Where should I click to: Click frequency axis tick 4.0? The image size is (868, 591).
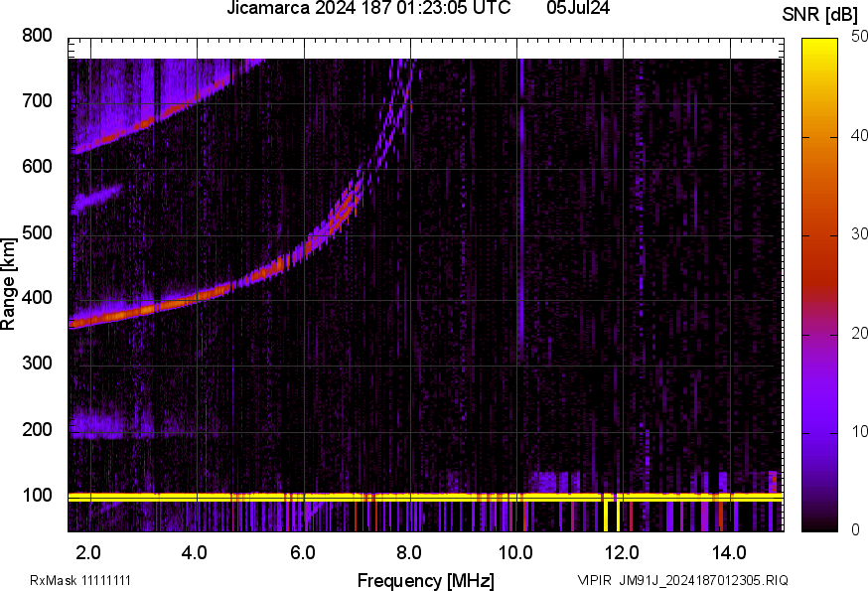195,552
